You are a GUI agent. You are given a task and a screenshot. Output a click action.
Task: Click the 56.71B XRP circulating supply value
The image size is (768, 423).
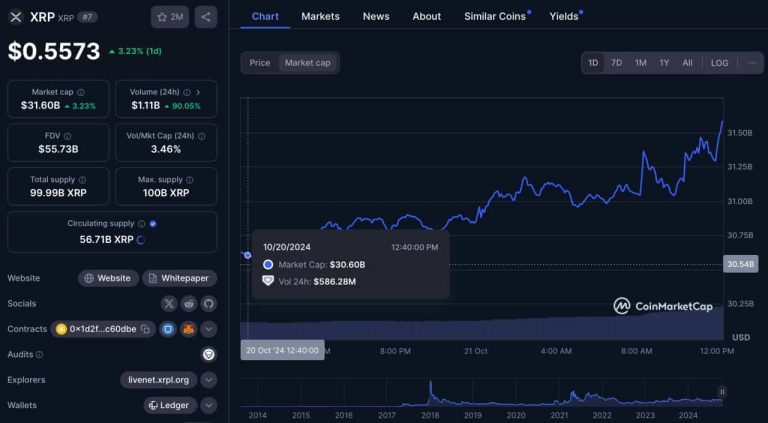pyautogui.click(x=106, y=240)
